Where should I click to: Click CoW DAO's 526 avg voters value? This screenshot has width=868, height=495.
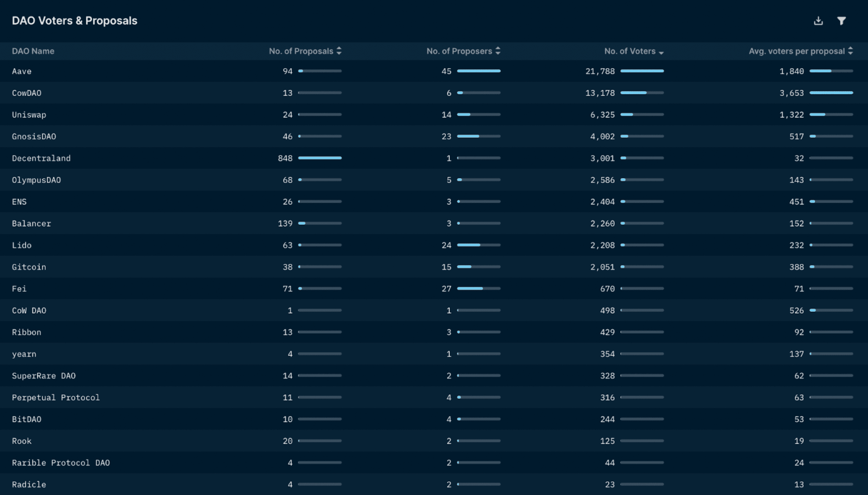(x=796, y=310)
